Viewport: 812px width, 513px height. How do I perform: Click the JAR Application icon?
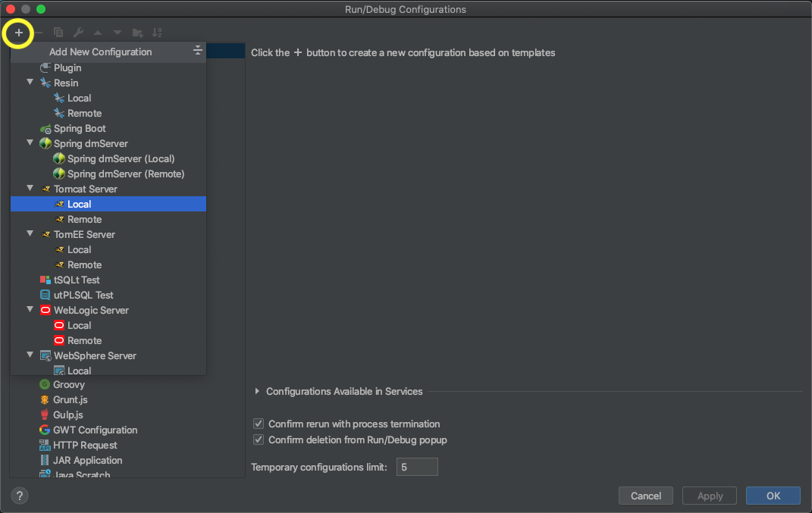45,460
